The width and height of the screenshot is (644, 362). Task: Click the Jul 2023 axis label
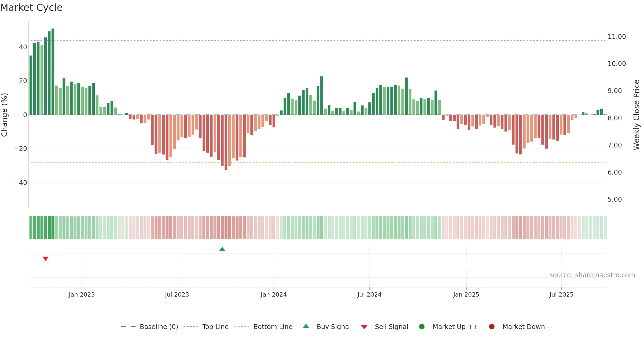pos(177,295)
